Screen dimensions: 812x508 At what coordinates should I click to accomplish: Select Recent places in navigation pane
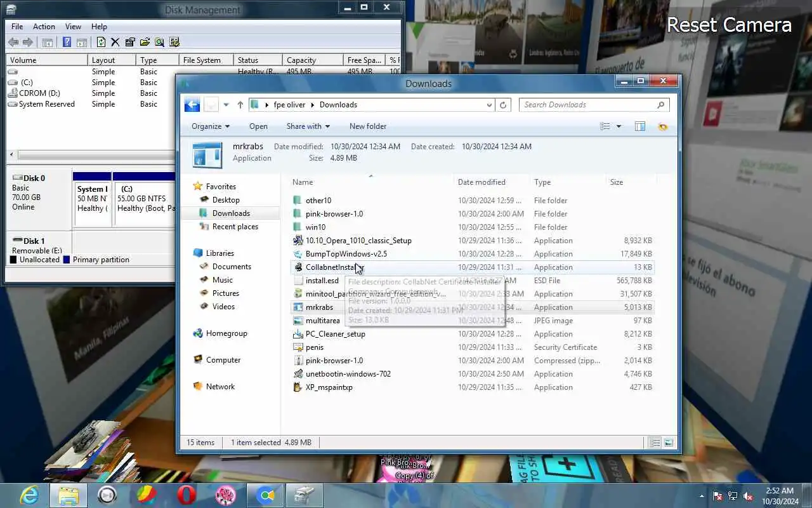pos(235,227)
